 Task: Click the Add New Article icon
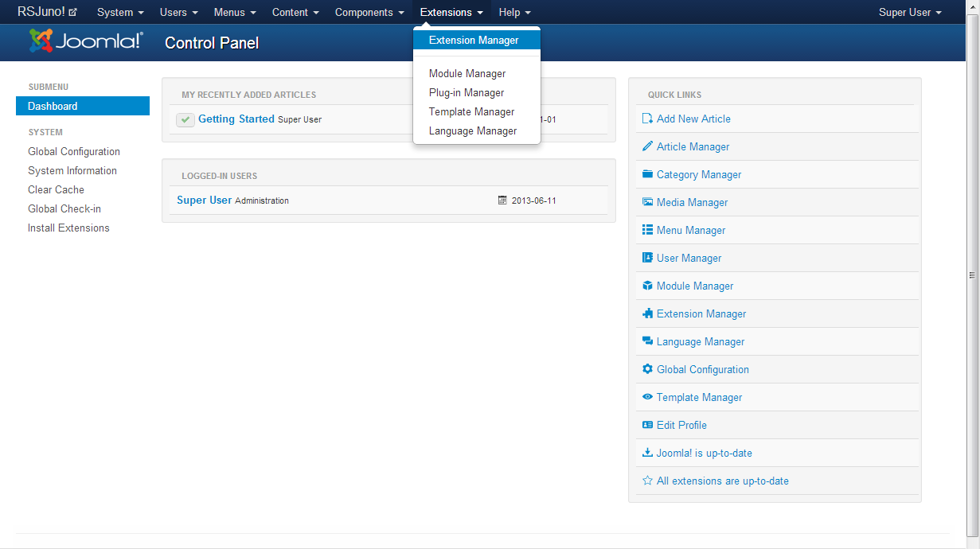pyautogui.click(x=647, y=119)
